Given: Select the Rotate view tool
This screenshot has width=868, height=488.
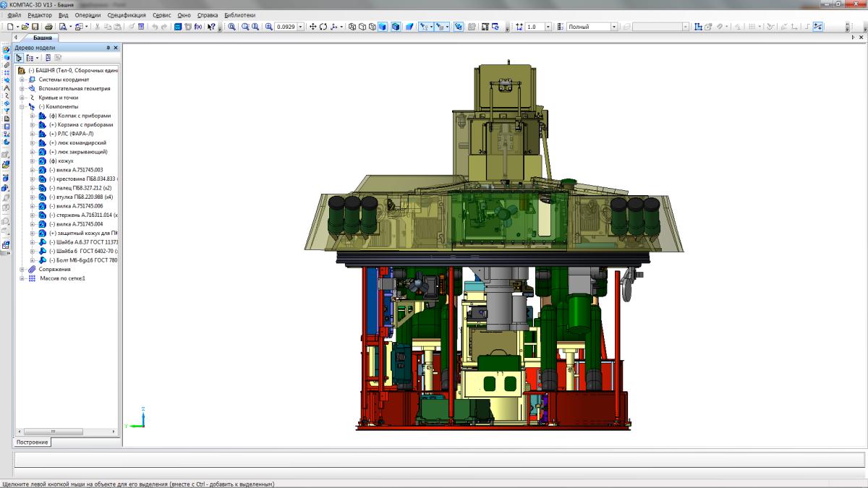Looking at the screenshot, I should pyautogui.click(x=323, y=27).
